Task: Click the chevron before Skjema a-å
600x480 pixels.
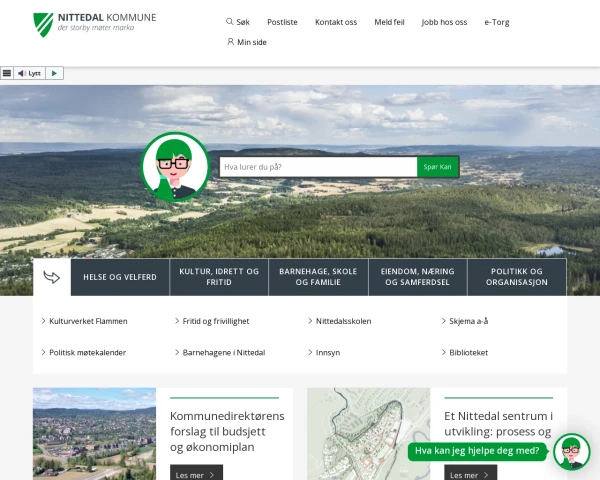Action: [x=443, y=321]
